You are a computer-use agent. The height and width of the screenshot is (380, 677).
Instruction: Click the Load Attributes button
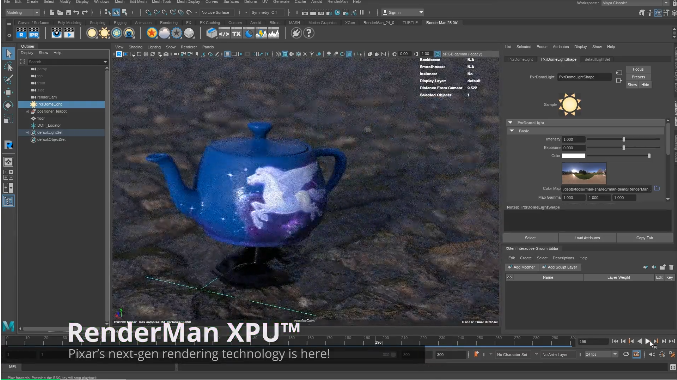click(587, 238)
